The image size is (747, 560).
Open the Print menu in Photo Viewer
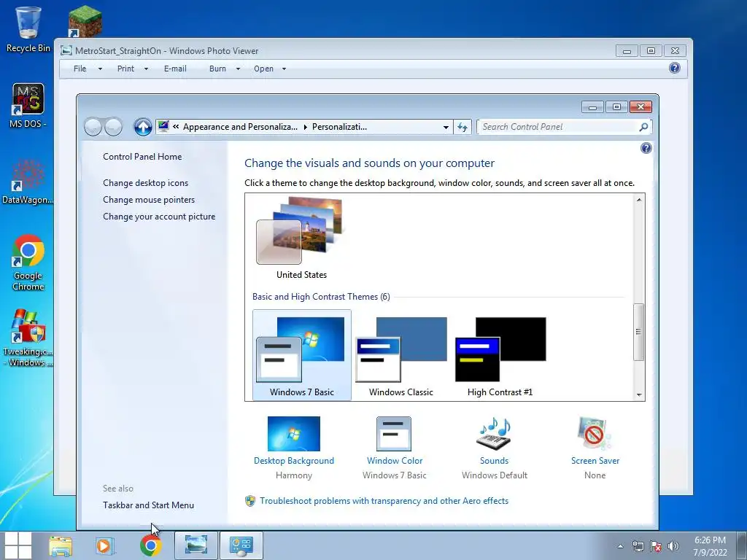125,69
